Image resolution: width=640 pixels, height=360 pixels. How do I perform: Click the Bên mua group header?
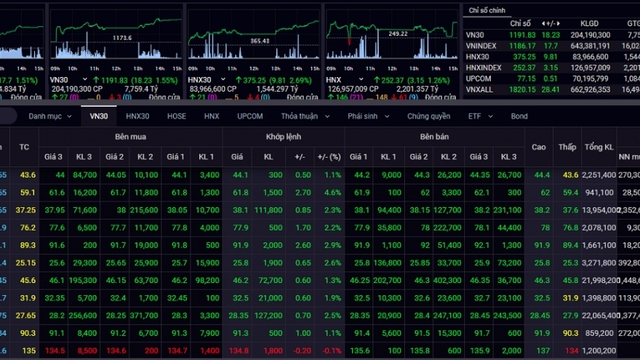coord(130,137)
